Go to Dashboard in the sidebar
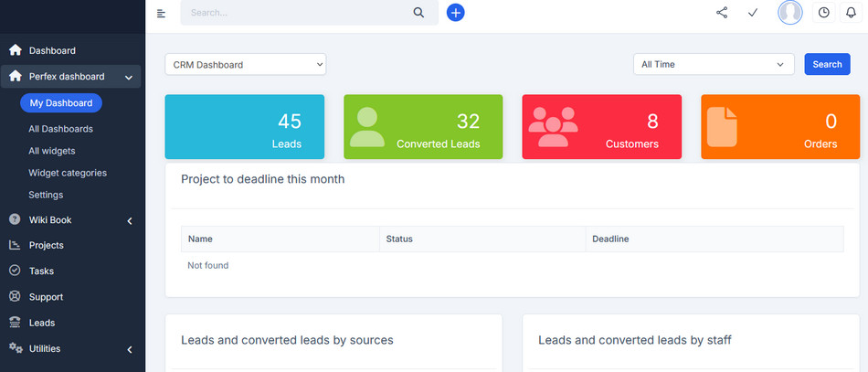 point(52,50)
